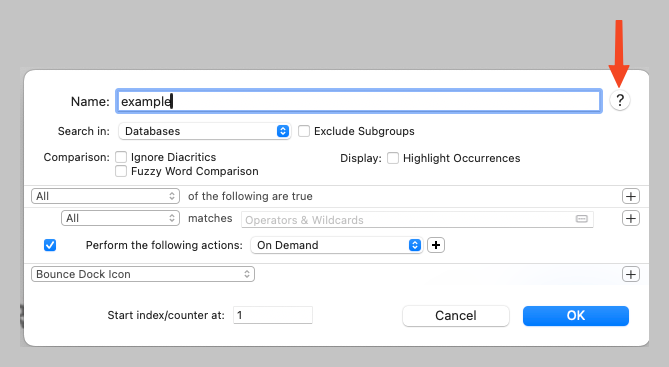The width and height of the screenshot is (669, 367).
Task: Click the Name field containing 'example'
Action: pos(359,101)
